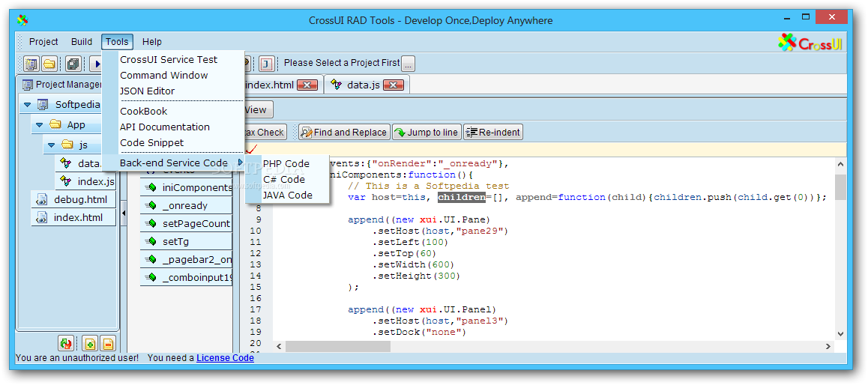Open API Documentation menu item
This screenshot has height=385, width=868.
click(x=165, y=127)
